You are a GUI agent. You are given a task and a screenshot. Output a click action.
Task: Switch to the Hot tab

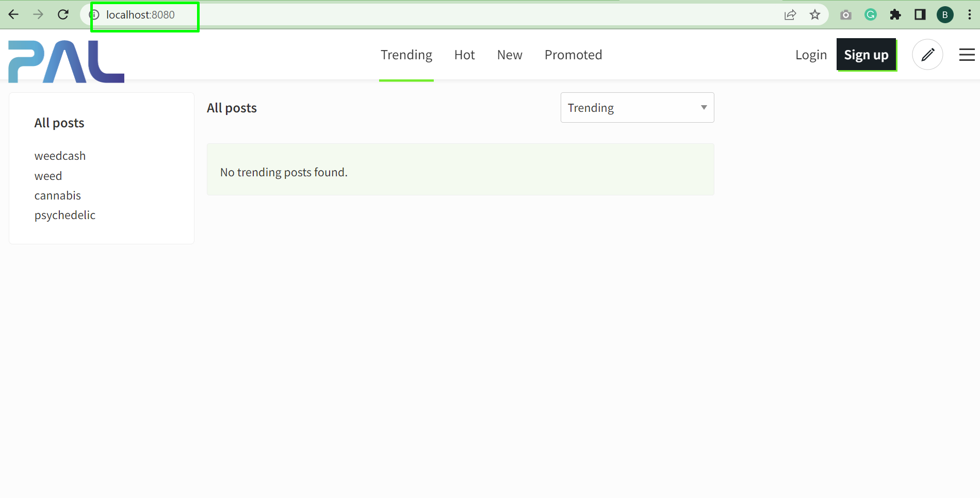(x=465, y=55)
